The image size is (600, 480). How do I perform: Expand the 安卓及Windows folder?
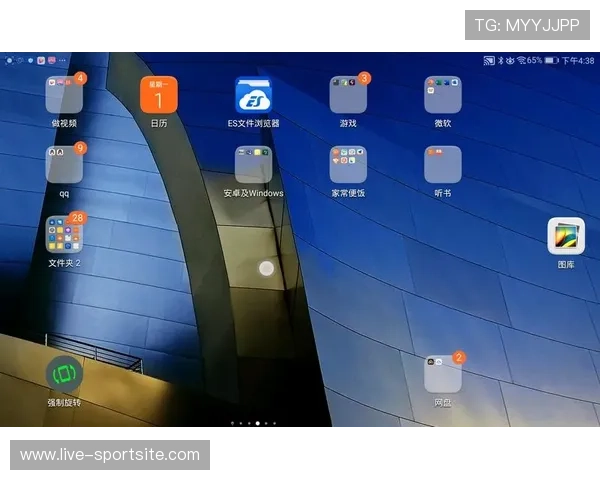pos(253,165)
